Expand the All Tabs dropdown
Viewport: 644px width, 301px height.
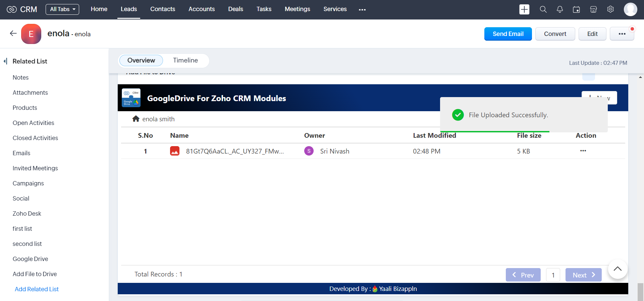(x=62, y=9)
